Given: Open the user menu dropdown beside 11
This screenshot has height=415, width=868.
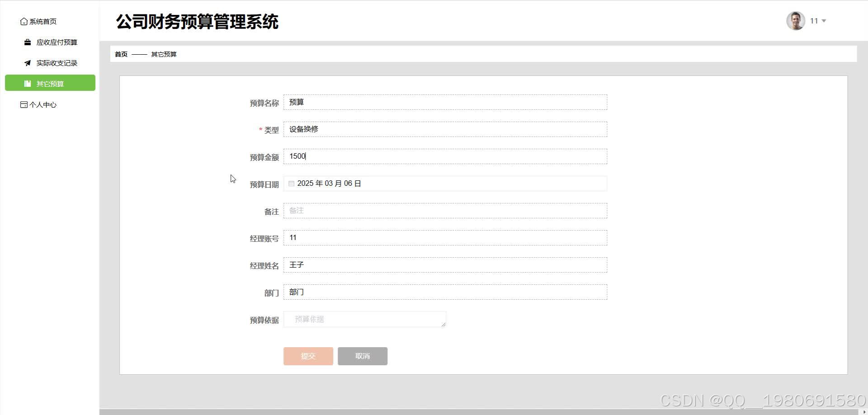Looking at the screenshot, I should click(824, 21).
